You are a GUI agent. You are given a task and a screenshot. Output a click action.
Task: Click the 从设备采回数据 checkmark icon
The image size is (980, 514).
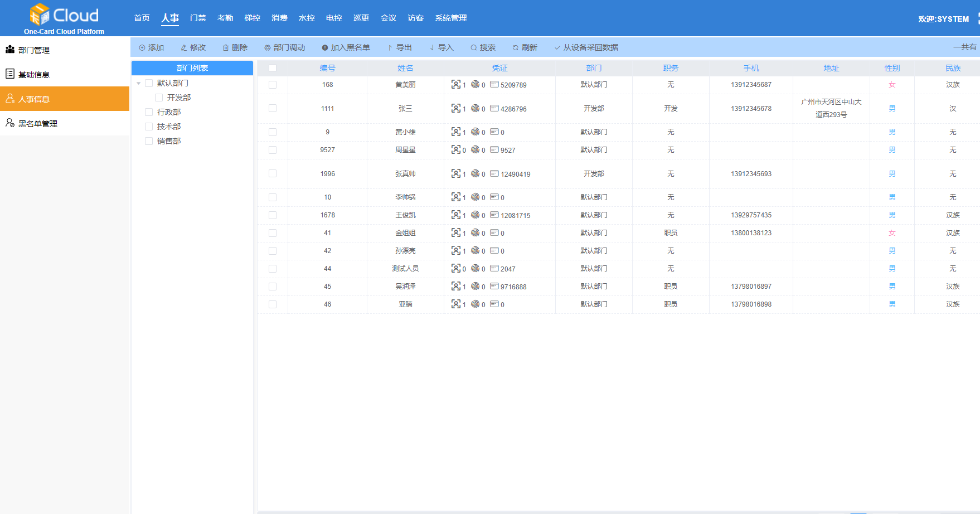pyautogui.click(x=557, y=48)
